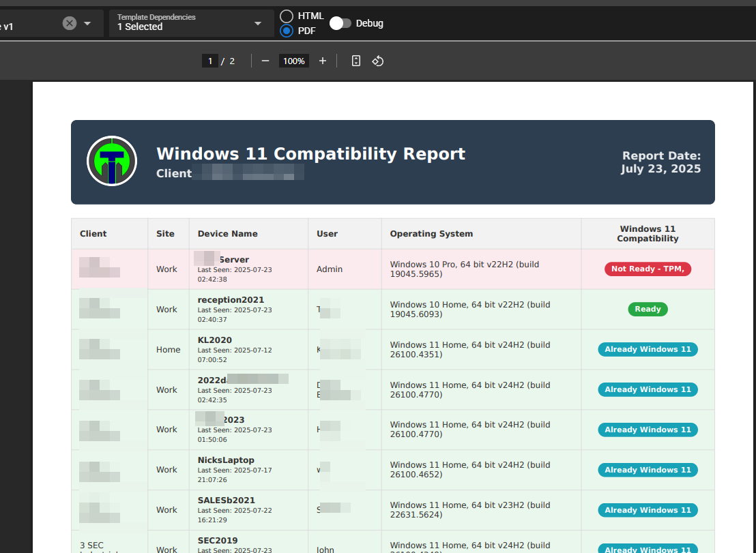Click Already Windows 11 badge for NicksLaptop

[648, 470]
